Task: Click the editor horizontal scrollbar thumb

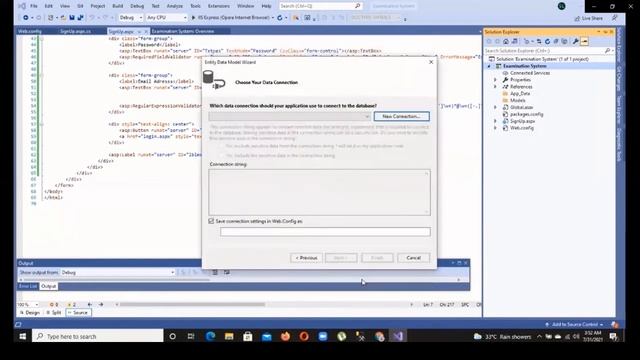Action: pyautogui.click(x=192, y=304)
